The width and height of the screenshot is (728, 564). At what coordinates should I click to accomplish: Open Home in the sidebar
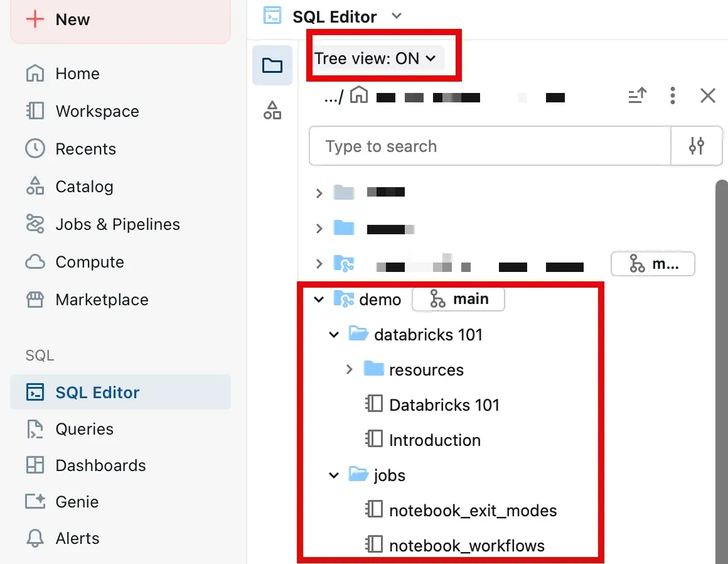77,73
